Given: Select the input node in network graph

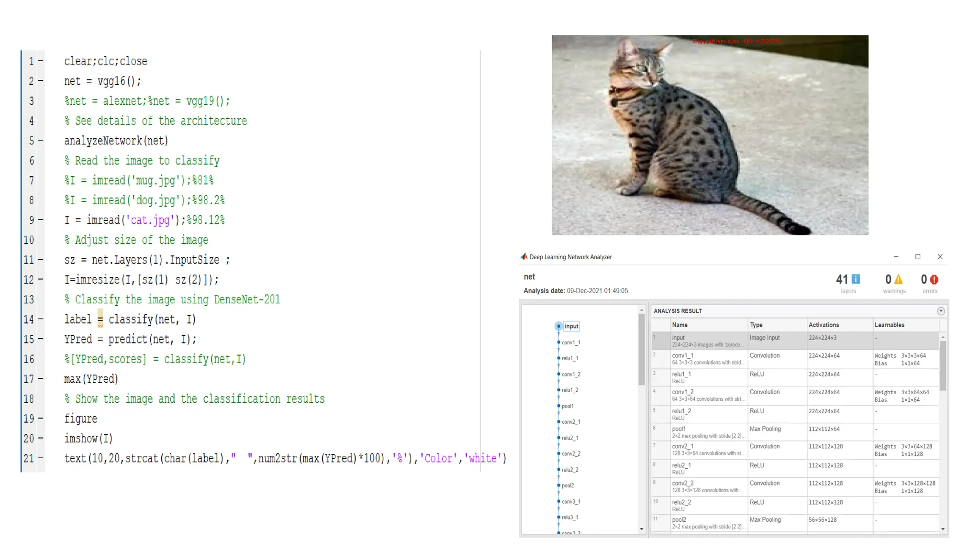Looking at the screenshot, I should click(558, 326).
